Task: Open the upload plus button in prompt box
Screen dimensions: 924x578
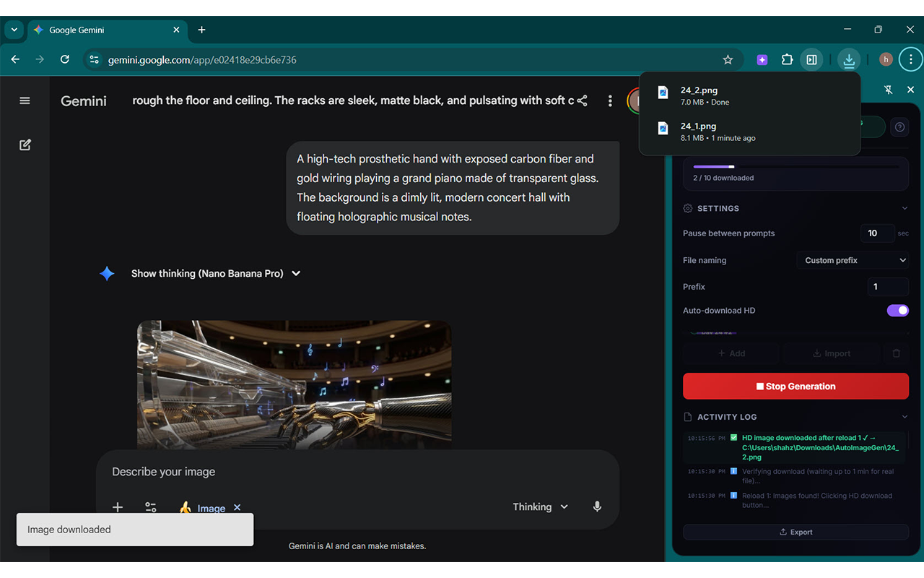Action: click(118, 507)
